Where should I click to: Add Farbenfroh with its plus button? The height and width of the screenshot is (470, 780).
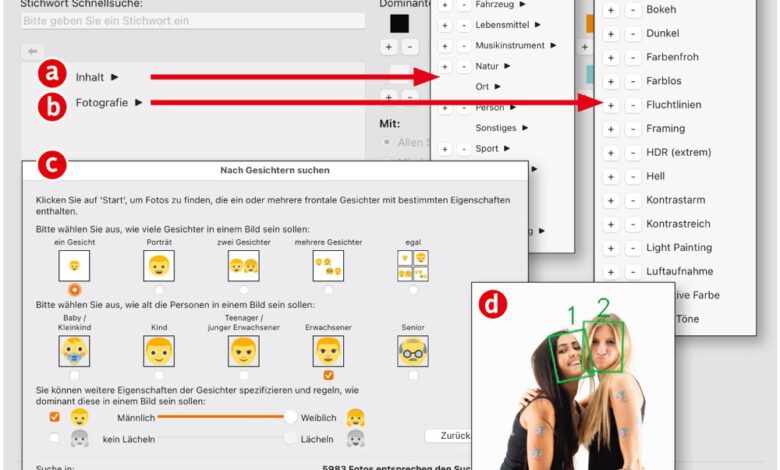point(611,57)
